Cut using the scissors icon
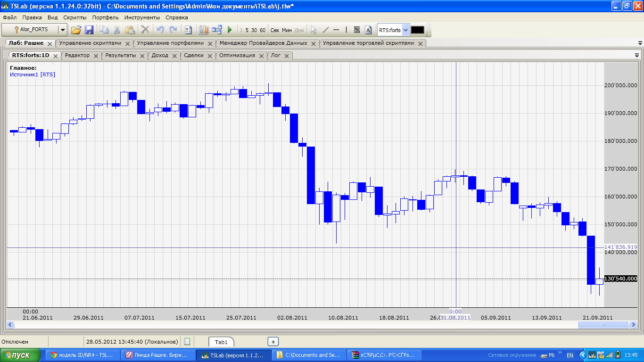 (117, 30)
